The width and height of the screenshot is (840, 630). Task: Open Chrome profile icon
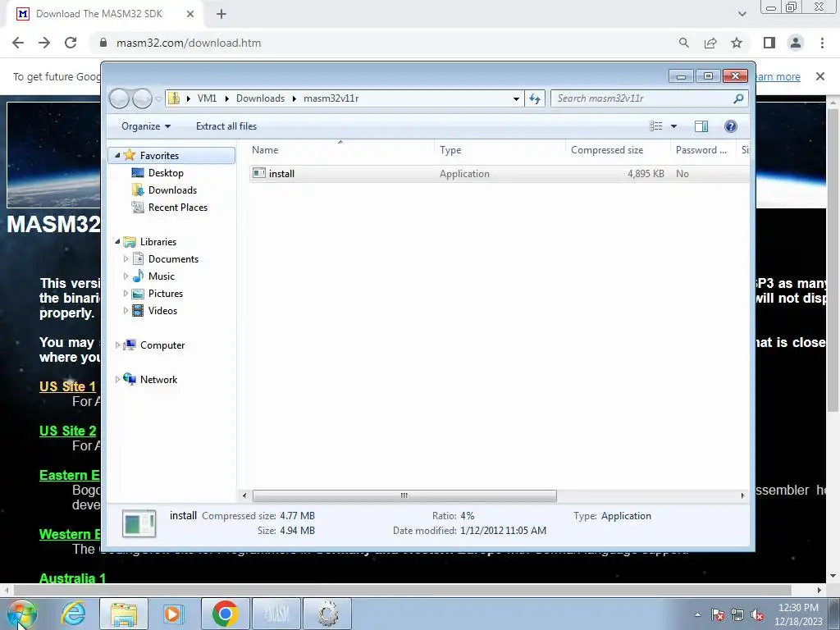[x=796, y=43]
